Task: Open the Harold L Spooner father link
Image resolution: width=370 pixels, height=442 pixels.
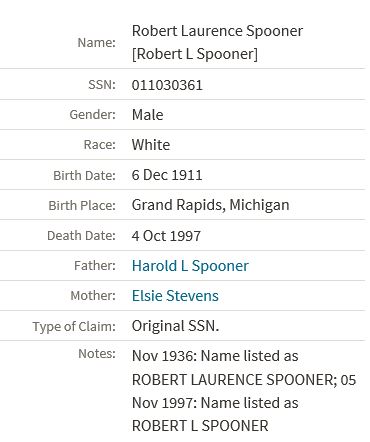Action: click(x=190, y=266)
